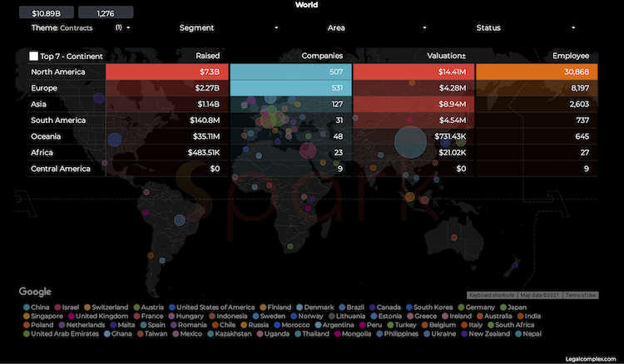This screenshot has width=624, height=364.
Task: Toggle the Top 7 - Continent checkbox
Action: (33, 56)
